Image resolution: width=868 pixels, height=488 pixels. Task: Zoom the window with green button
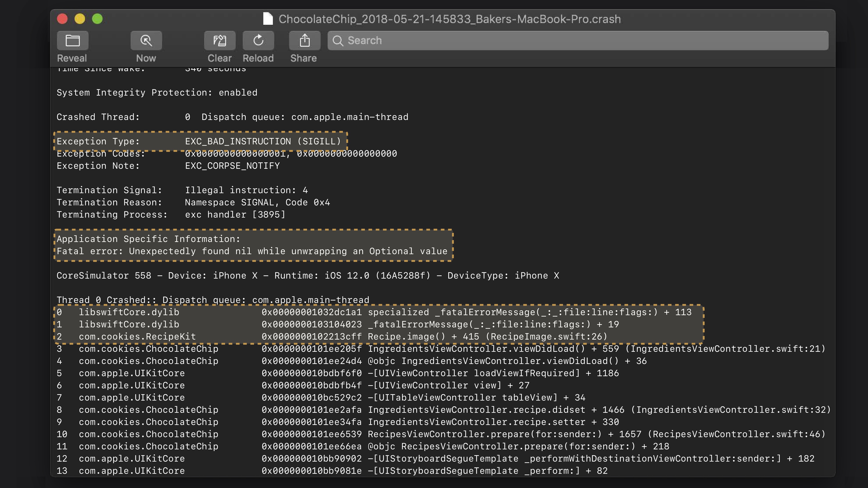click(x=97, y=19)
